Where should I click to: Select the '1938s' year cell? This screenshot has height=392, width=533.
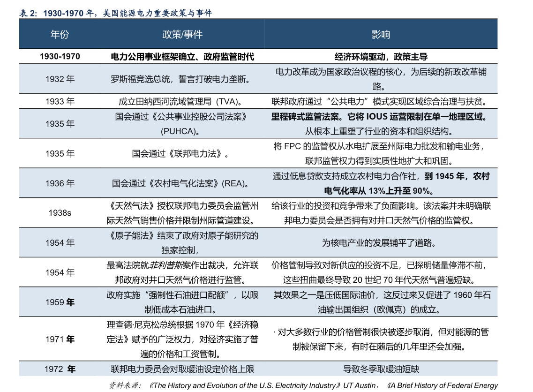tap(60, 213)
